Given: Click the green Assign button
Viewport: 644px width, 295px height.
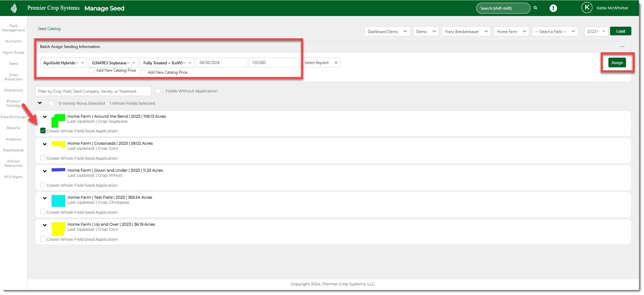Looking at the screenshot, I should point(617,63).
